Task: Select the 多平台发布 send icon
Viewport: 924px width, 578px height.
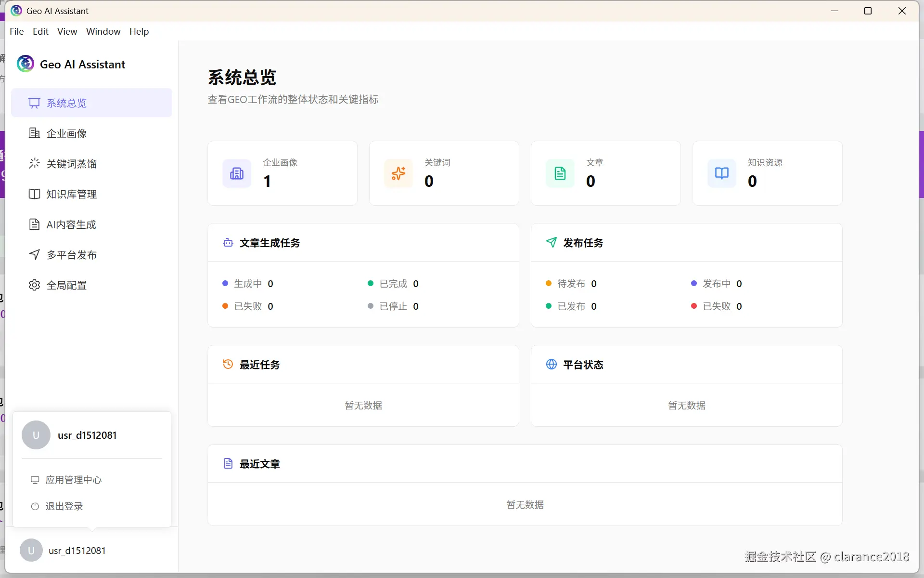Action: click(x=34, y=254)
